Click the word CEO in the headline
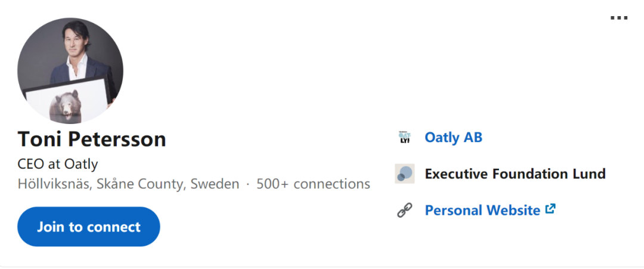The height and width of the screenshot is (269, 644). (29, 164)
